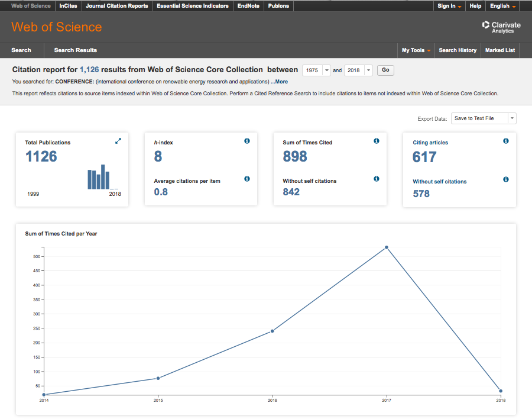Select the 2014 data point on the chart
This screenshot has height=419, width=532.
click(44, 395)
